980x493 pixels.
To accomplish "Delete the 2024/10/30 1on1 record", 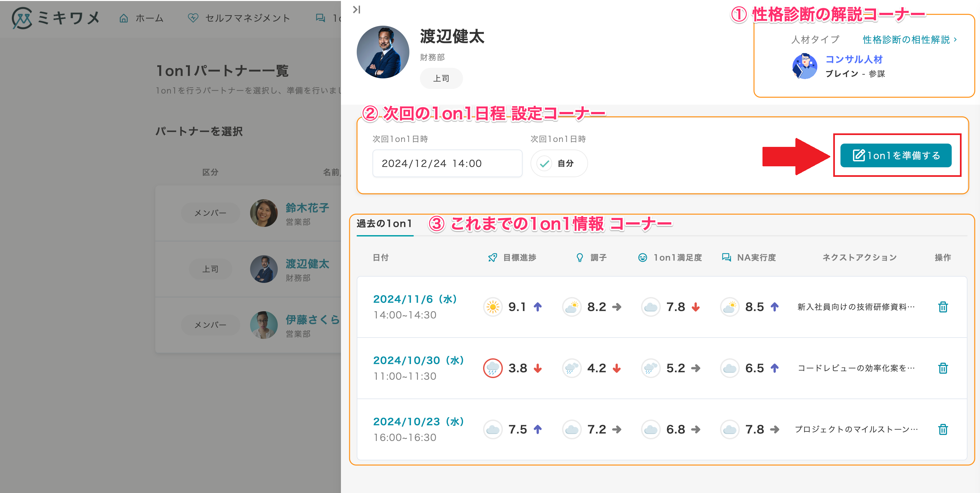I will coord(942,368).
